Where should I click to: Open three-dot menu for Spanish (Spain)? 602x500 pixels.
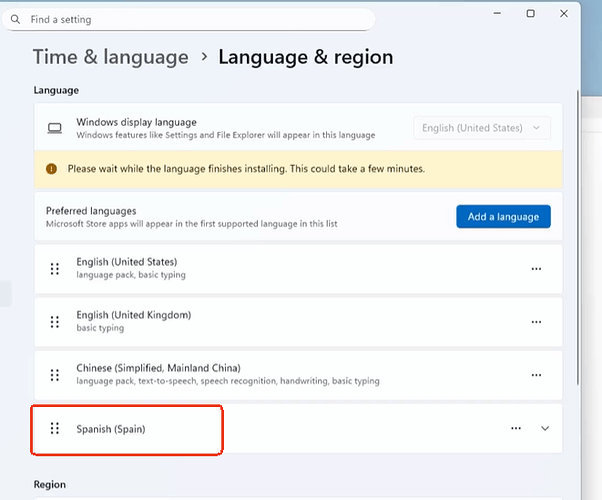[516, 428]
